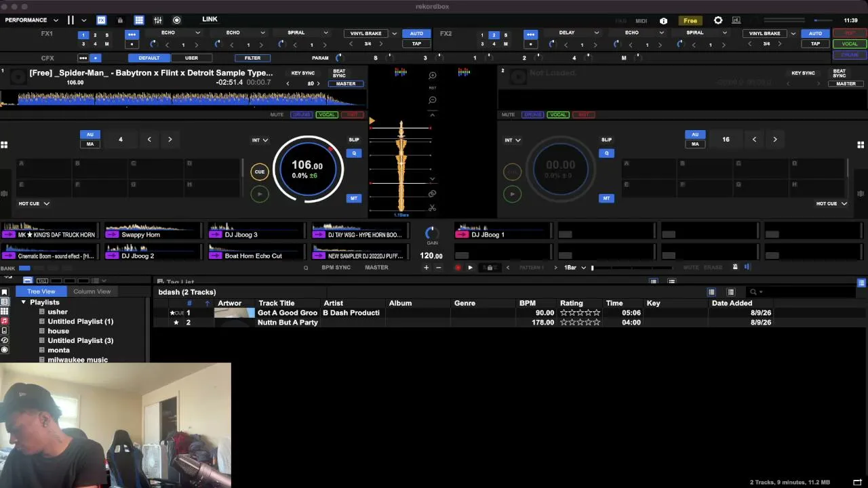868x488 pixels.
Task: Toggle deck 1 VOCAL stem mute
Action: 327,115
